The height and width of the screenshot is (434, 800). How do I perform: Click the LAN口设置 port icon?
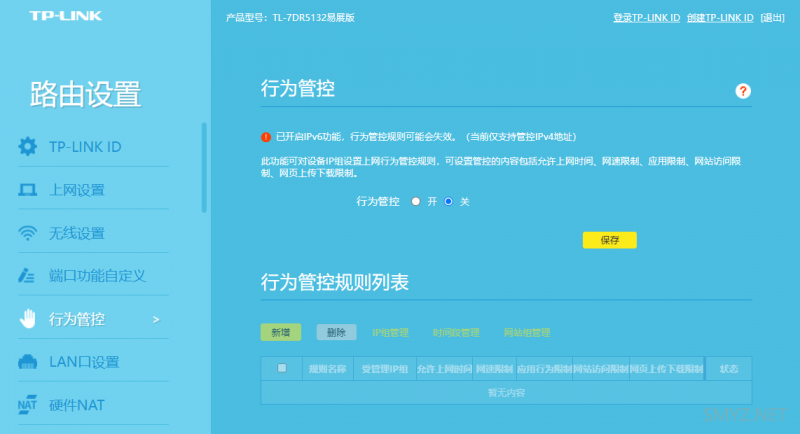(x=28, y=362)
